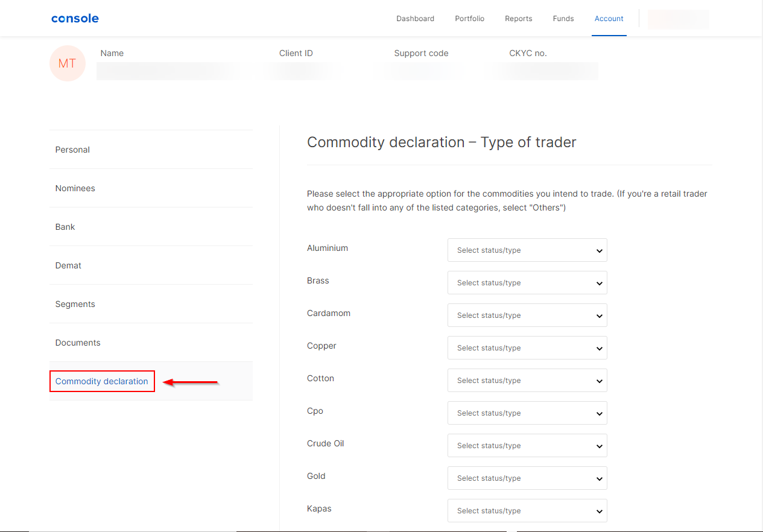Open the Cotton status/type dropdown
The image size is (763, 532).
(x=527, y=381)
